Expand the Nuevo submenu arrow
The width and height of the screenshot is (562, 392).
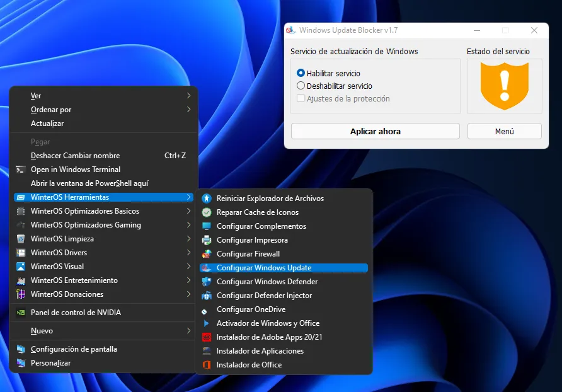click(x=188, y=331)
